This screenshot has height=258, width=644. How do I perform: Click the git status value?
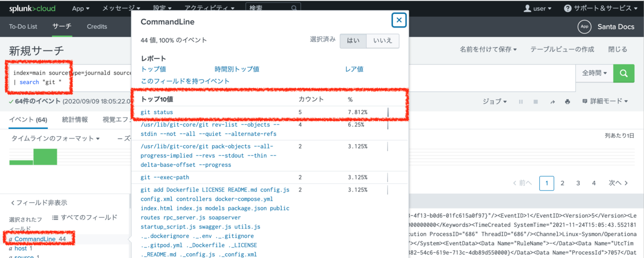pos(156,112)
